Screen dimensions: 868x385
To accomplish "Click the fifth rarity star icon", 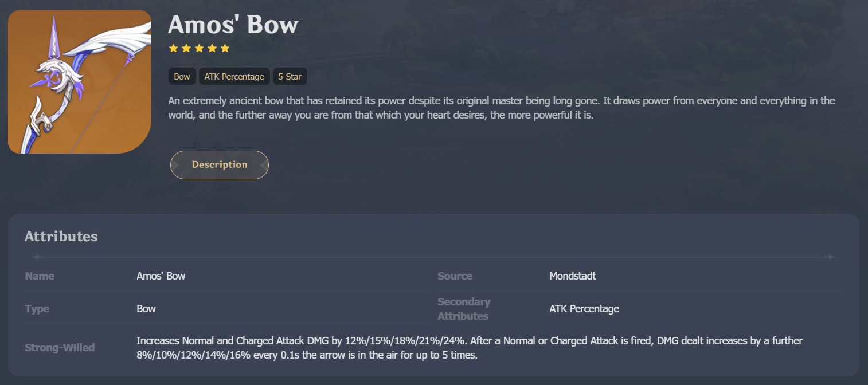I will 224,48.
